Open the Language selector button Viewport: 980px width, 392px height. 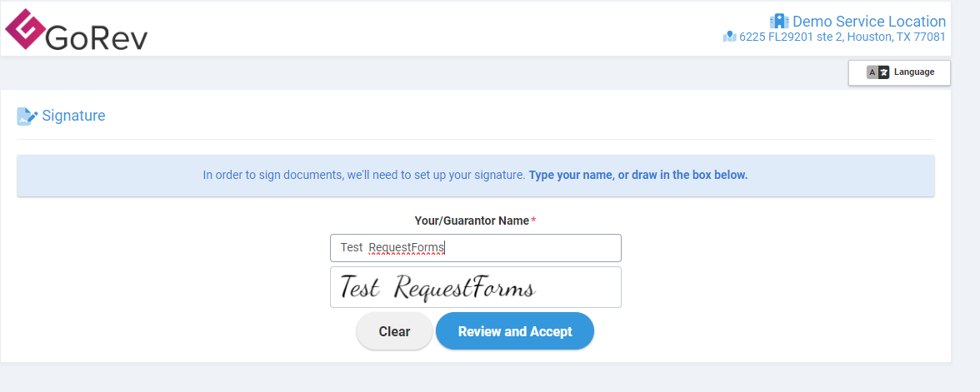pos(899,72)
